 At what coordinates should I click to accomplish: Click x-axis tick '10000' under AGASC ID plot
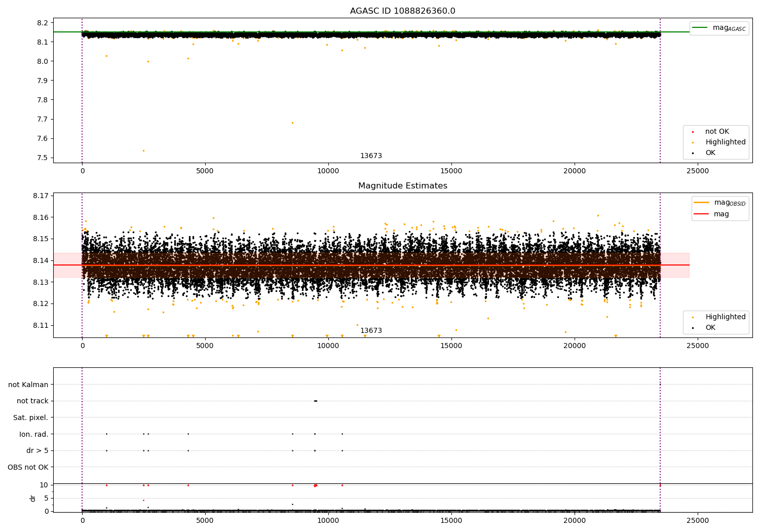coord(328,171)
